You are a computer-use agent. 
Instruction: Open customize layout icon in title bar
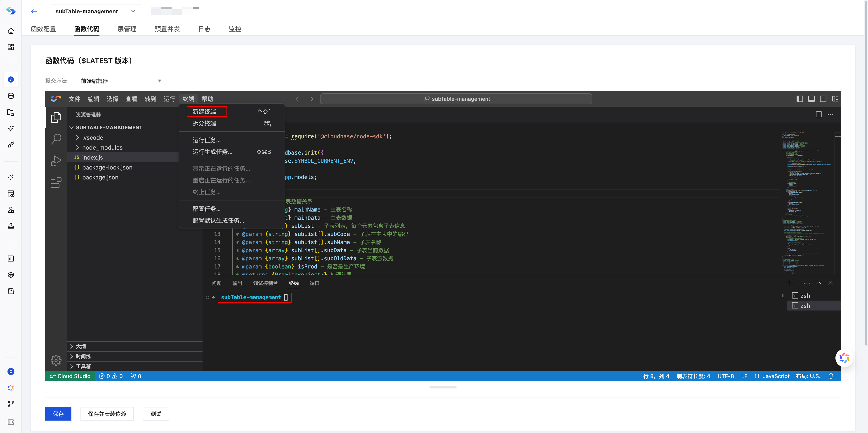[x=835, y=99]
